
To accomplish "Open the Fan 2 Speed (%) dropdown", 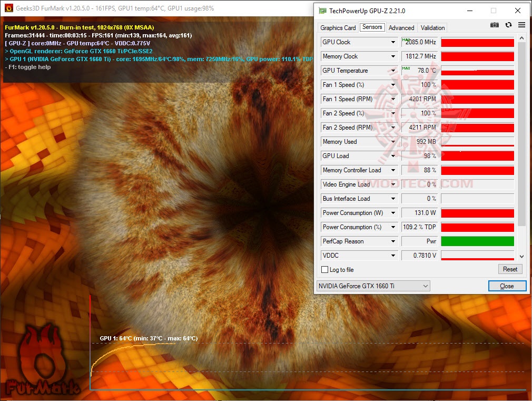I will tap(393, 113).
